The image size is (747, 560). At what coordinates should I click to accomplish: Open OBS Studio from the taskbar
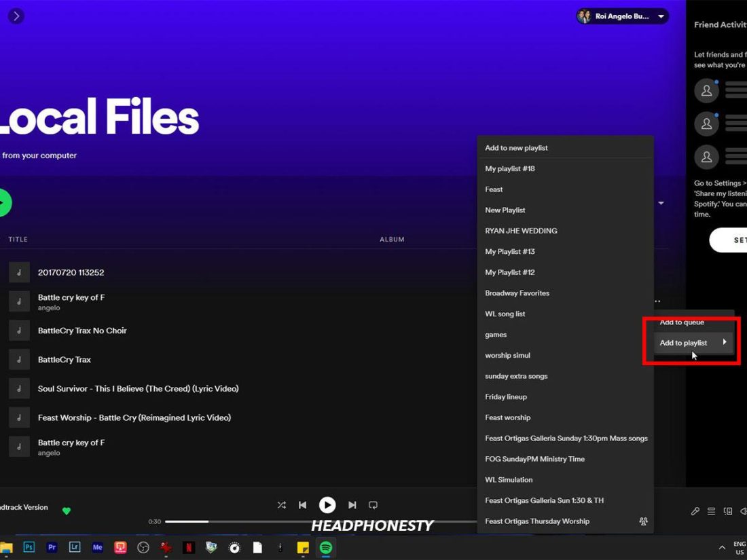pyautogui.click(x=143, y=548)
